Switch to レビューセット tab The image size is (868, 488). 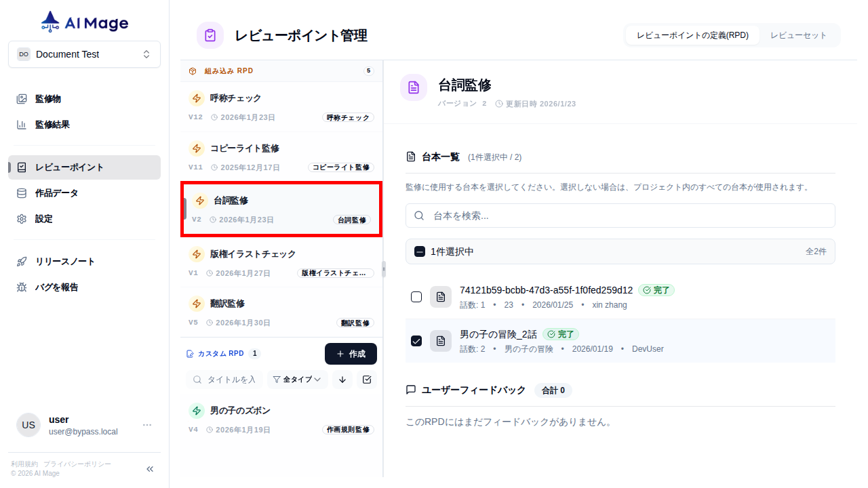tap(799, 35)
